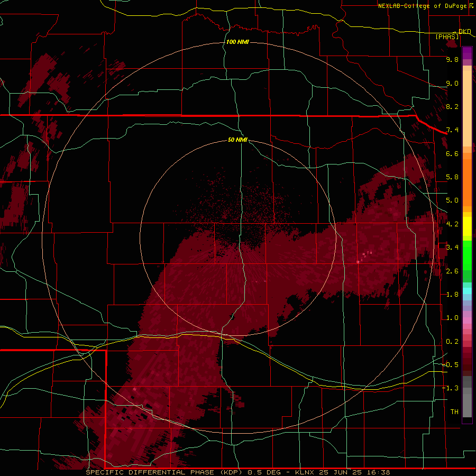Click the 6.6 value on color scale
Image resolution: width=476 pixels, height=476 pixels.
click(452, 153)
